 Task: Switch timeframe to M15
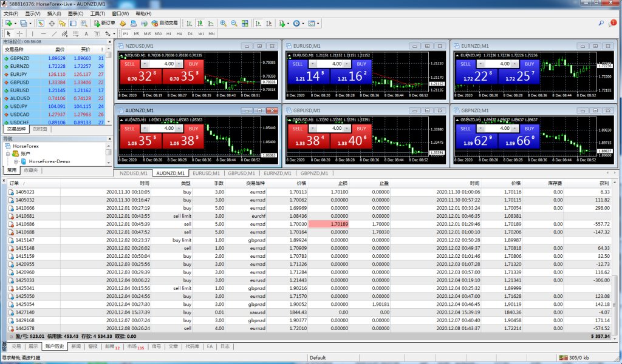tap(148, 34)
